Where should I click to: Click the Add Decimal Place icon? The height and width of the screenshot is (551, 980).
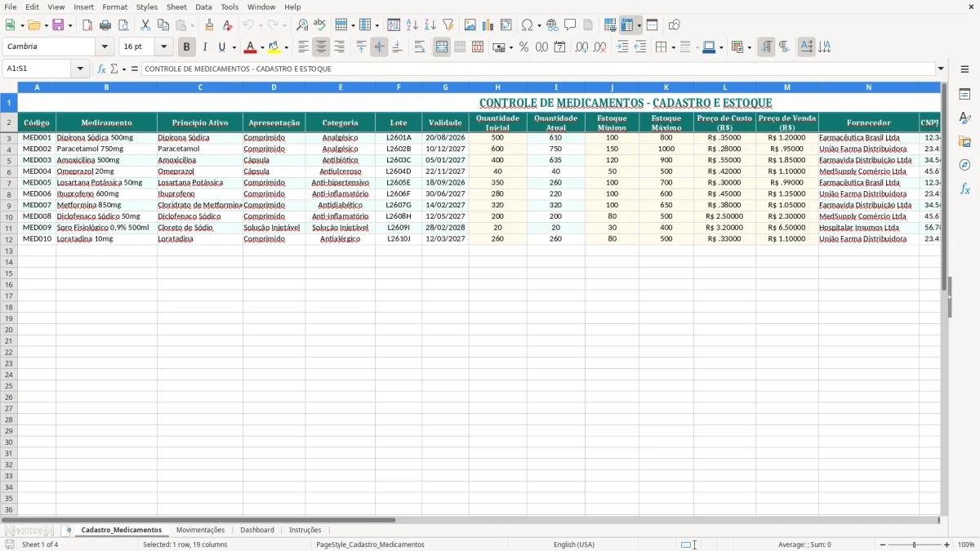click(x=581, y=47)
